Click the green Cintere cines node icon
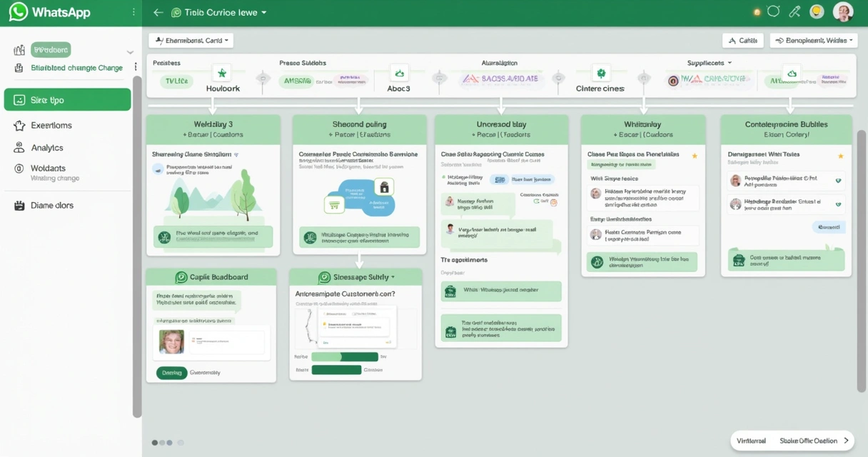Screen dimensions: 868x457 tap(602, 73)
